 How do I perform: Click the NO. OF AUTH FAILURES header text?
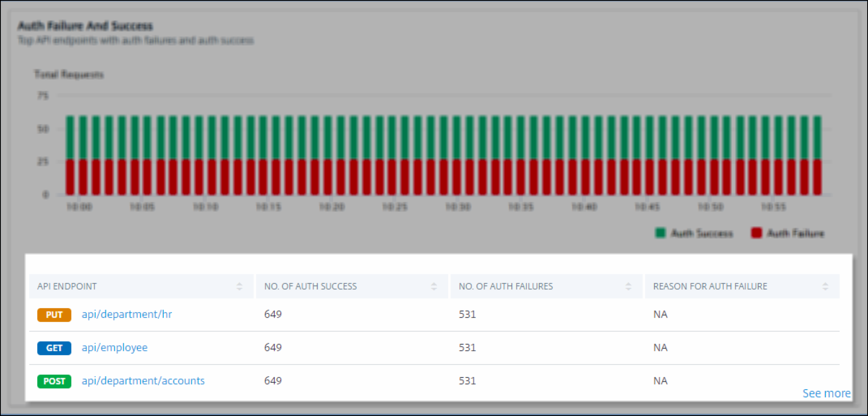[x=506, y=286]
